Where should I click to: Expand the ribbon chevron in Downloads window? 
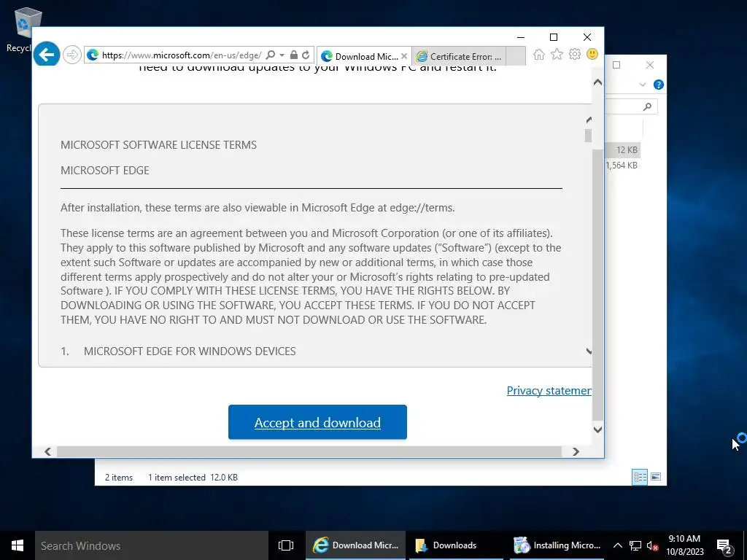tap(643, 85)
